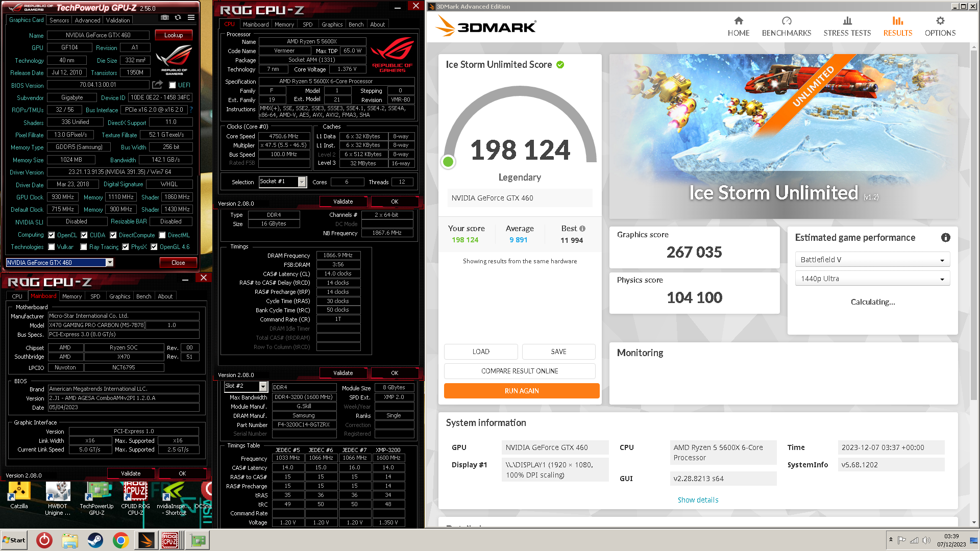The width and height of the screenshot is (980, 551).
Task: Open the Bench tab in lower-left CPU-Z window
Action: click(144, 296)
